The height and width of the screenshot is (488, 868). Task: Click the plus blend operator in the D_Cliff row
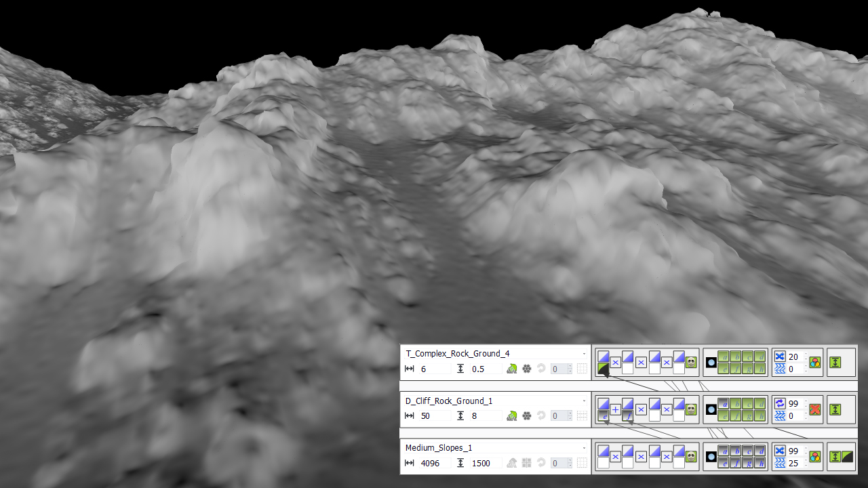point(615,409)
